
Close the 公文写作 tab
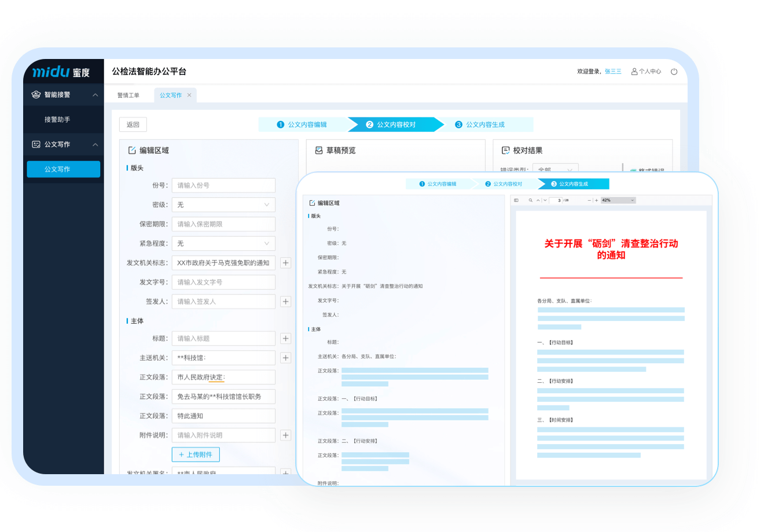189,95
